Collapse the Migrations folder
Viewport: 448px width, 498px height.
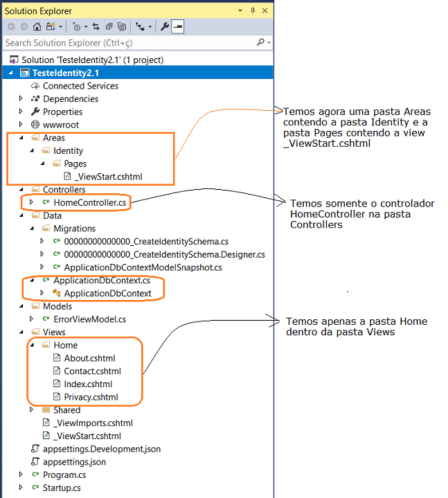pyautogui.click(x=32, y=229)
